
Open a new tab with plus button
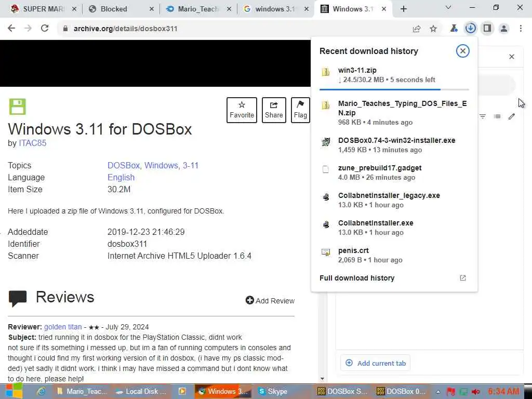pyautogui.click(x=403, y=9)
